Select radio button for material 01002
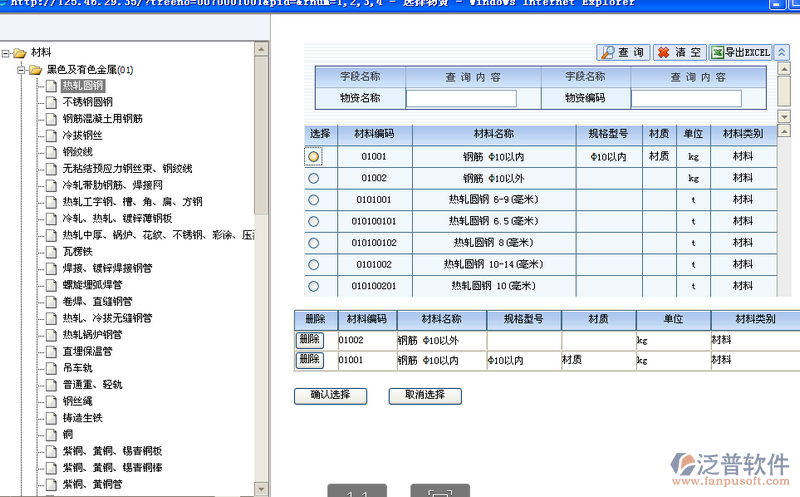Viewport: 800px width, 497px height. click(314, 178)
